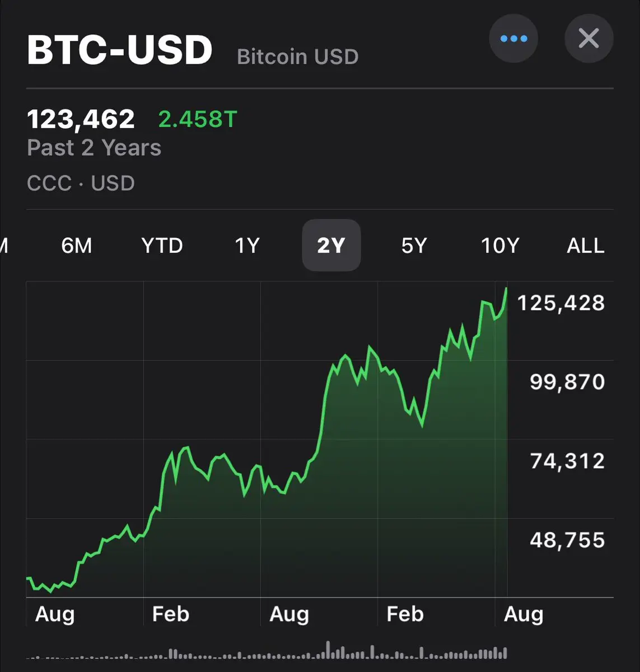Tap the highlighted 2Y range
The width and height of the screenshot is (640, 672).
331,245
